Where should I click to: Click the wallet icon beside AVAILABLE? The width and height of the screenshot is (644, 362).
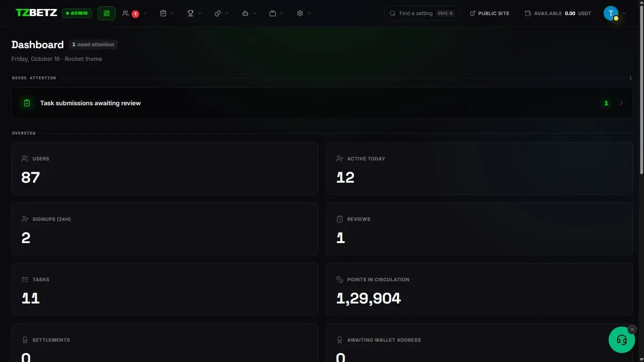pyautogui.click(x=528, y=13)
